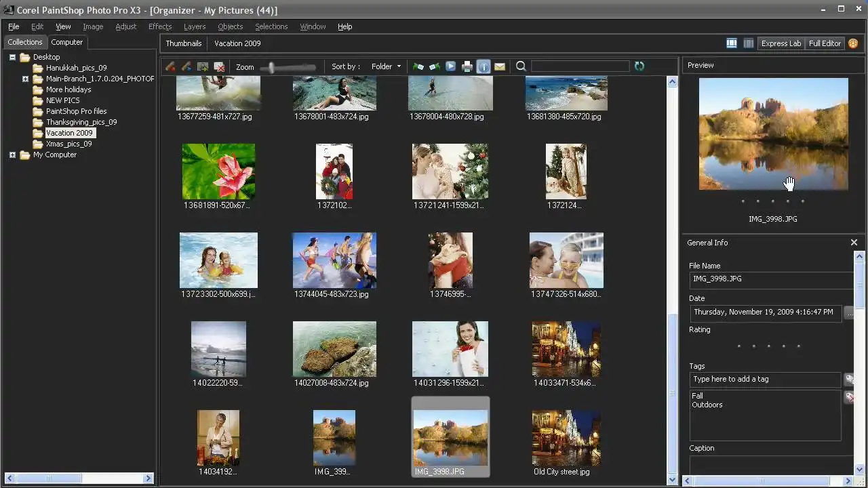Switch to the Collections tab
This screenshot has width=868, height=488.
click(x=25, y=42)
